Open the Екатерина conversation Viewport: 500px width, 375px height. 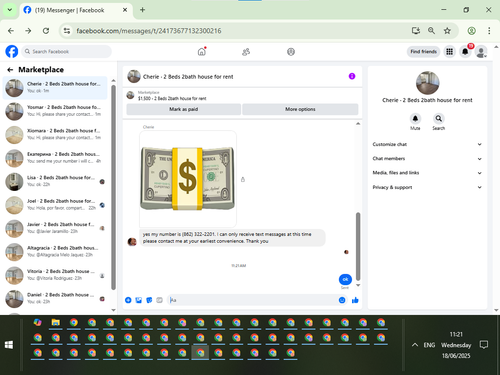[x=55, y=158]
